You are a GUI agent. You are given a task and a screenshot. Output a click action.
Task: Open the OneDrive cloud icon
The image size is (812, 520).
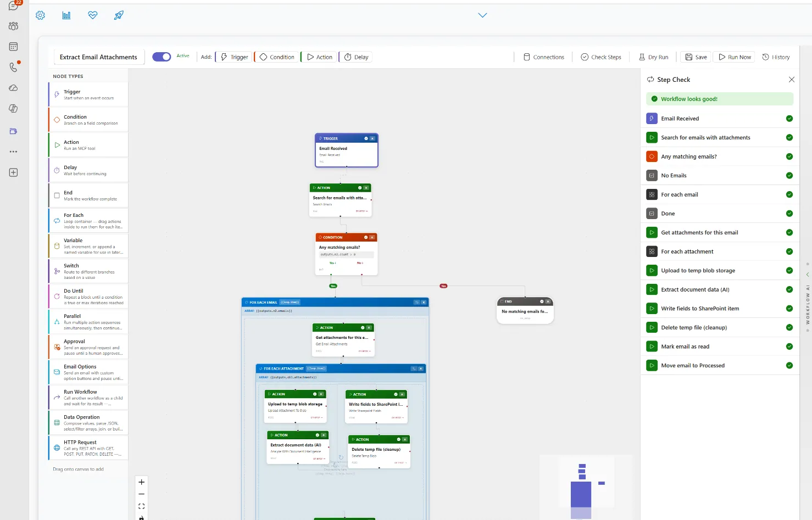(14, 88)
